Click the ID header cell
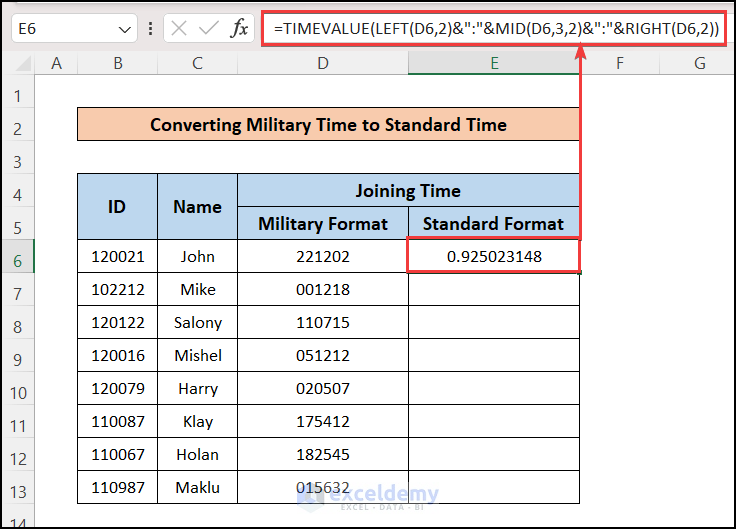 coord(117,207)
